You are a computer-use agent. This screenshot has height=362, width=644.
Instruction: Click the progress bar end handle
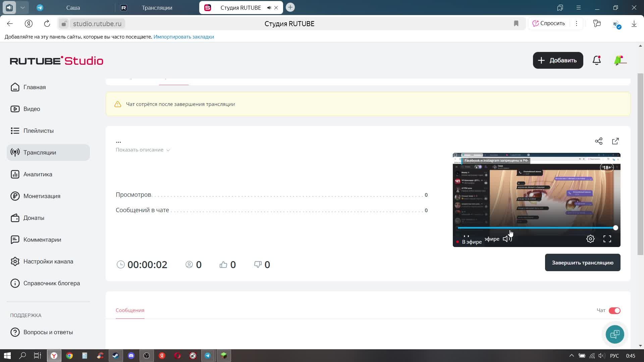pyautogui.click(x=615, y=228)
